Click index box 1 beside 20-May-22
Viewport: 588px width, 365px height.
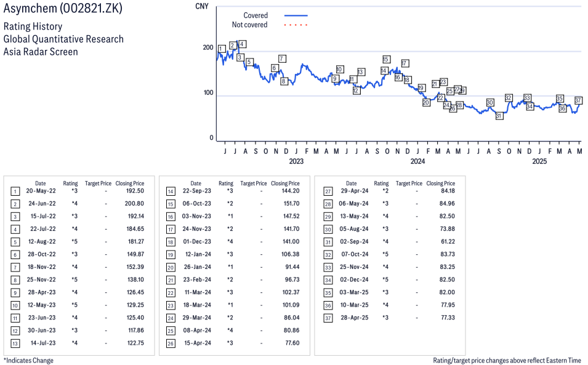15,191
